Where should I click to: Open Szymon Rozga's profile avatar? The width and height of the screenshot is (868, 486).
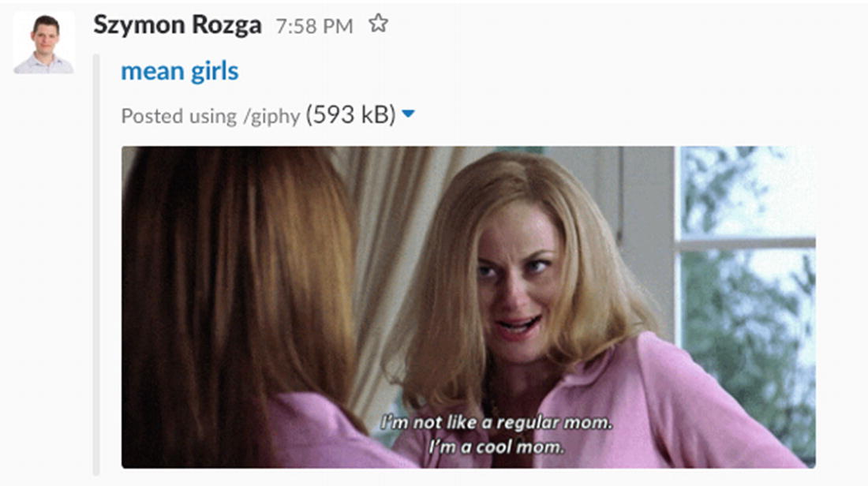point(43,43)
